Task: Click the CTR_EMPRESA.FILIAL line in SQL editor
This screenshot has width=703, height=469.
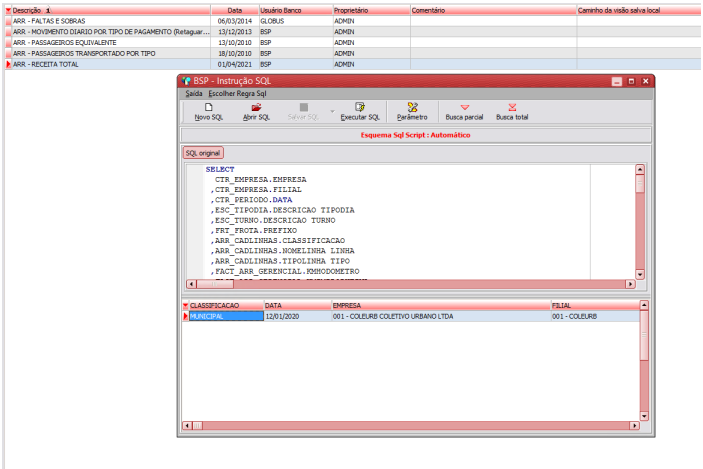Action: click(256, 190)
